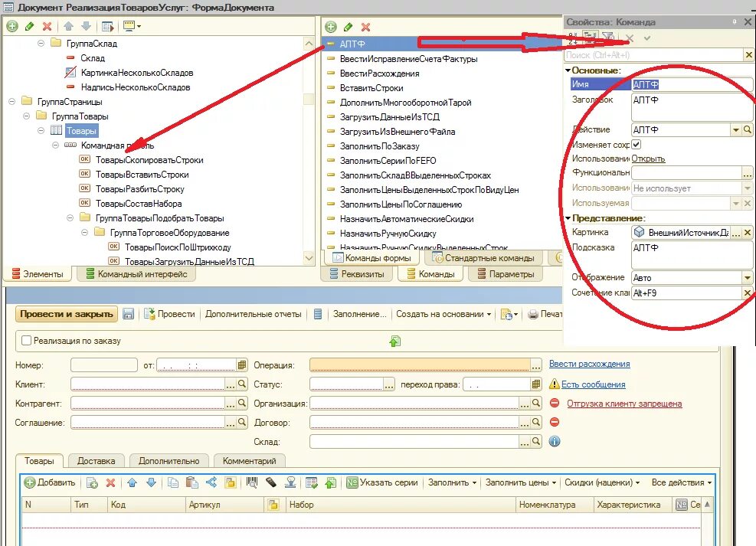Click move up arrow in elements tree toolbar
The width and height of the screenshot is (756, 546).
click(68, 26)
